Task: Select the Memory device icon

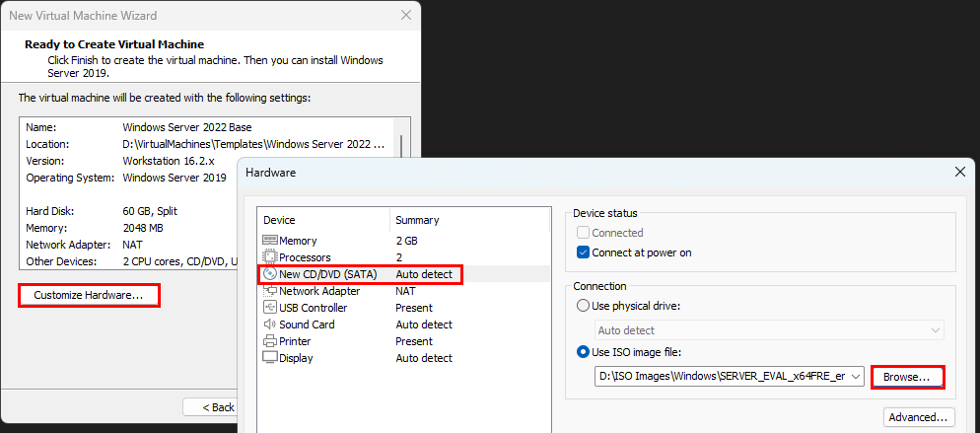Action: pyautogui.click(x=270, y=241)
